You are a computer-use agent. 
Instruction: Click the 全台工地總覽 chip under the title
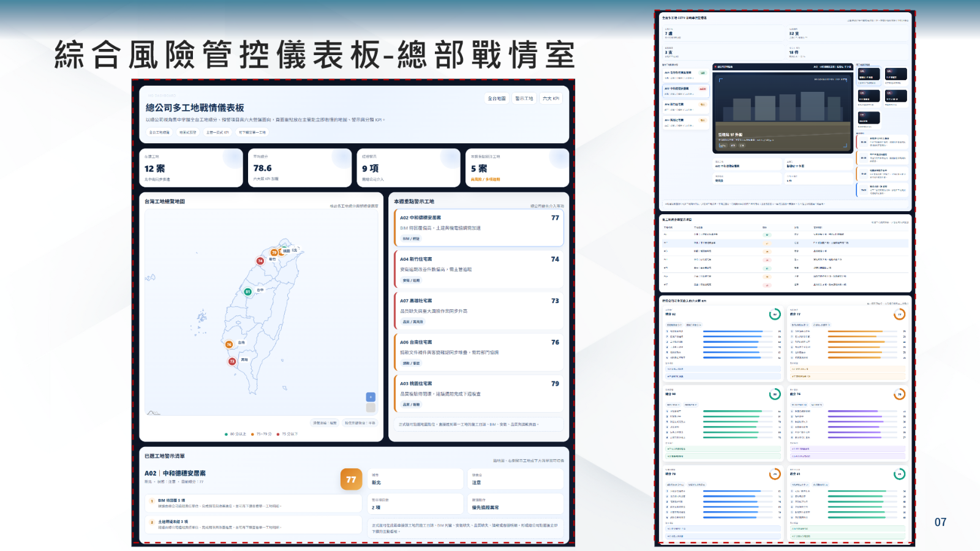click(159, 132)
